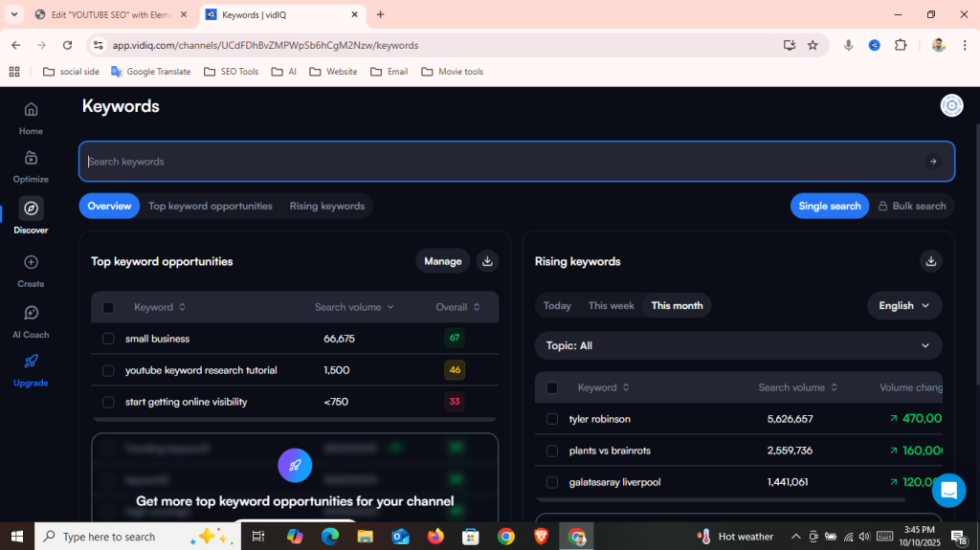
Task: Click the Upgrade rocket icon
Action: [x=31, y=362]
